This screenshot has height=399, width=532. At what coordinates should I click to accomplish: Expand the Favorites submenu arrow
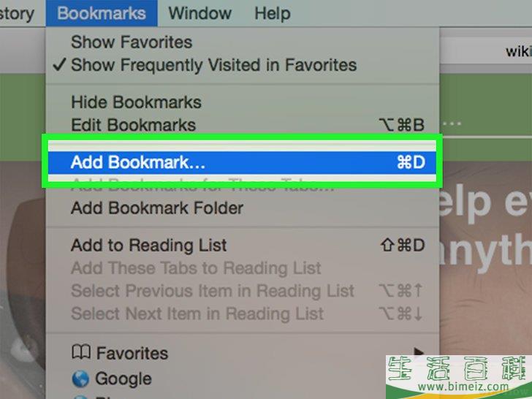(x=419, y=351)
